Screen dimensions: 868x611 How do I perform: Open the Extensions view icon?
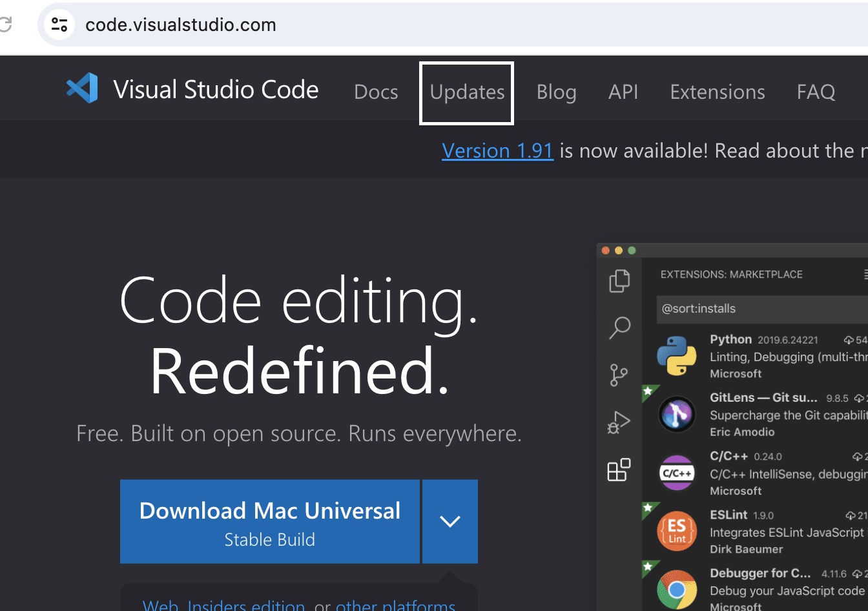619,470
